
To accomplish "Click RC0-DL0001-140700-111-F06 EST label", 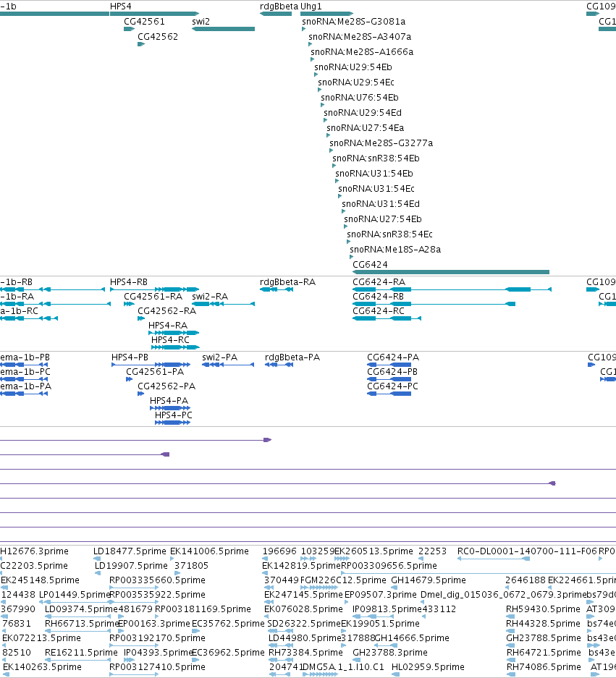I will pyautogui.click(x=527, y=551).
